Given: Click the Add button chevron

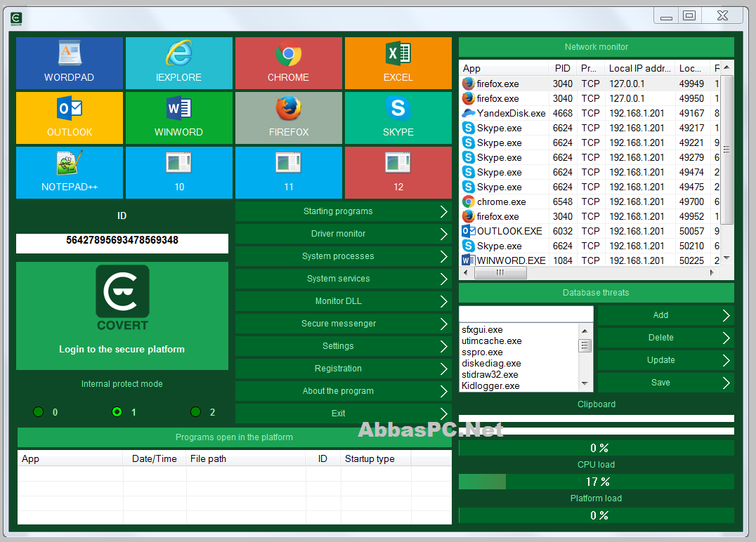Looking at the screenshot, I should (726, 315).
